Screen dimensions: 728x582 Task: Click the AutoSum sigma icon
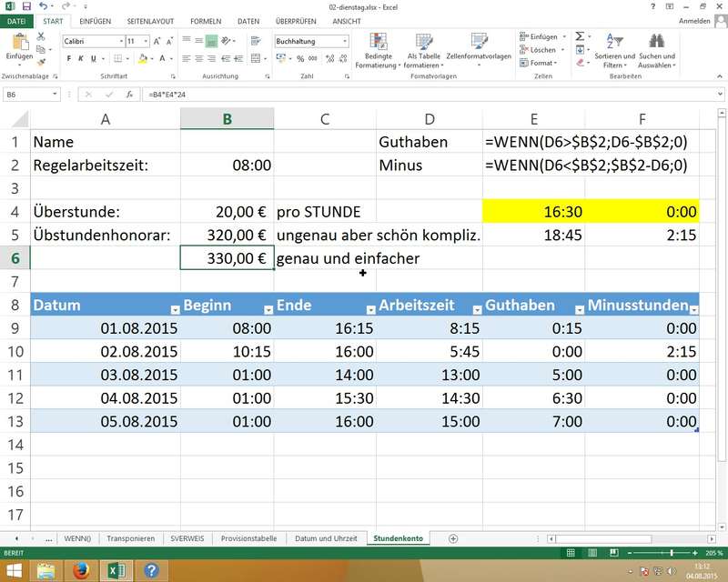point(579,37)
